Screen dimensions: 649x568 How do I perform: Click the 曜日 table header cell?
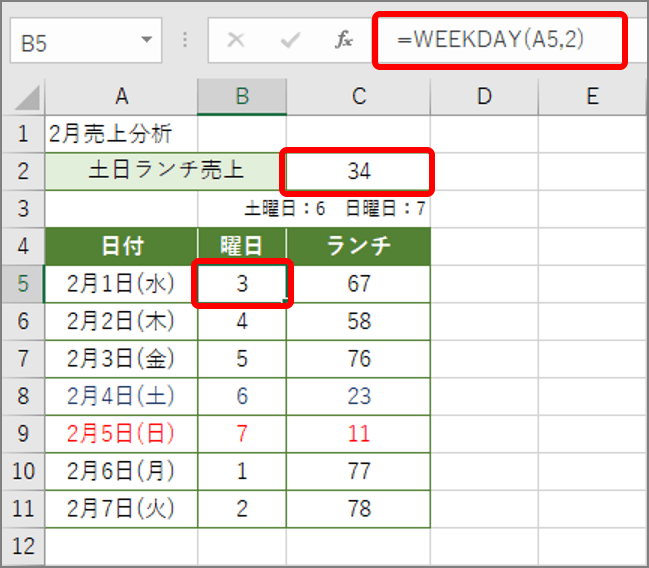242,246
